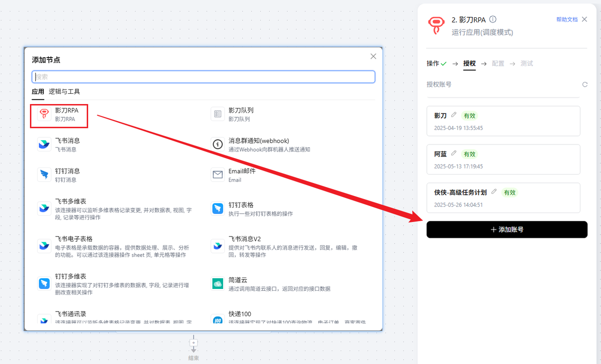The image size is (601, 364).
Task: Select the 飞书电子表格 app icon
Action: click(45, 246)
